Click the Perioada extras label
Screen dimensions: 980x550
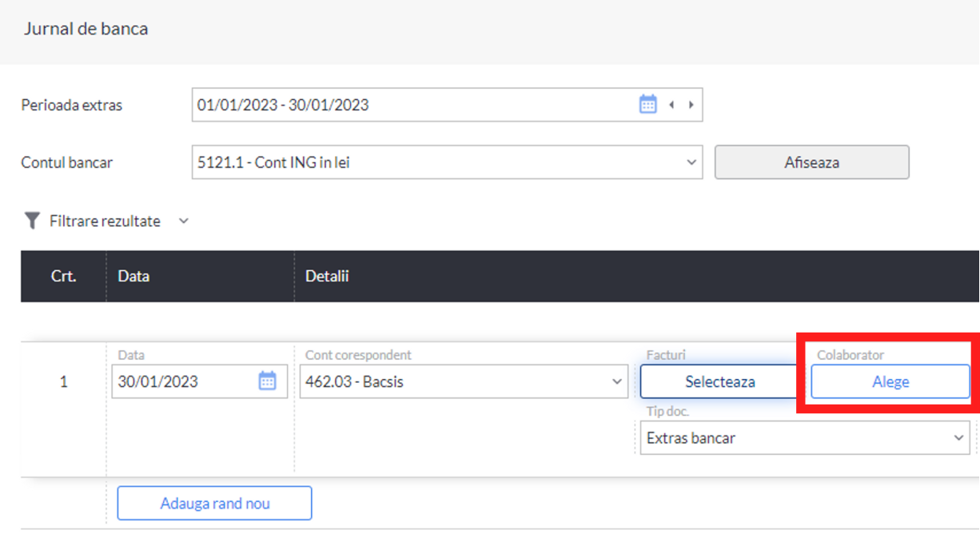72,105
